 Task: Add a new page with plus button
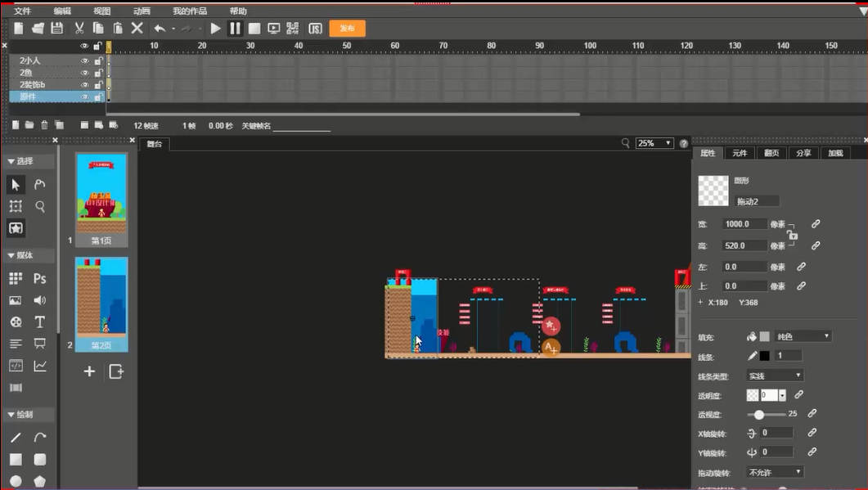[89, 371]
